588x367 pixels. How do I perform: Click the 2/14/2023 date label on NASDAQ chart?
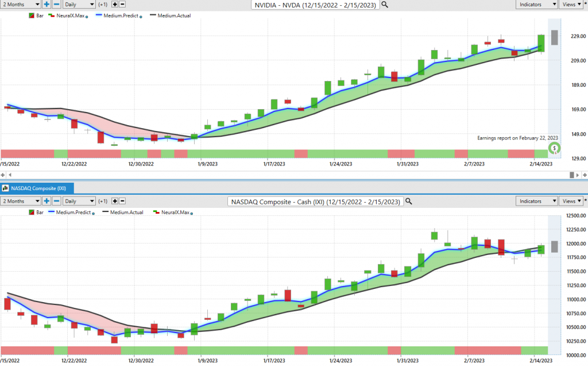[541, 361]
